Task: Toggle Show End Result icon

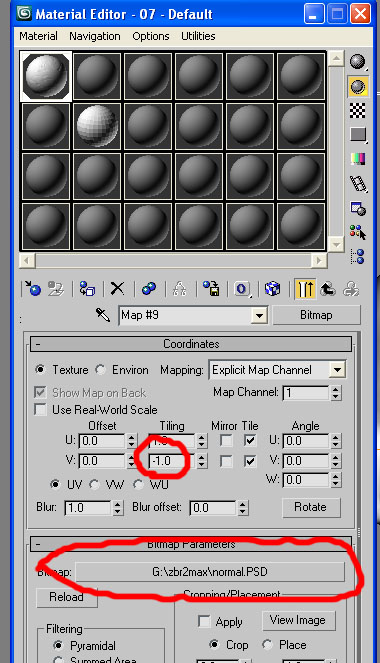Action: [305, 289]
